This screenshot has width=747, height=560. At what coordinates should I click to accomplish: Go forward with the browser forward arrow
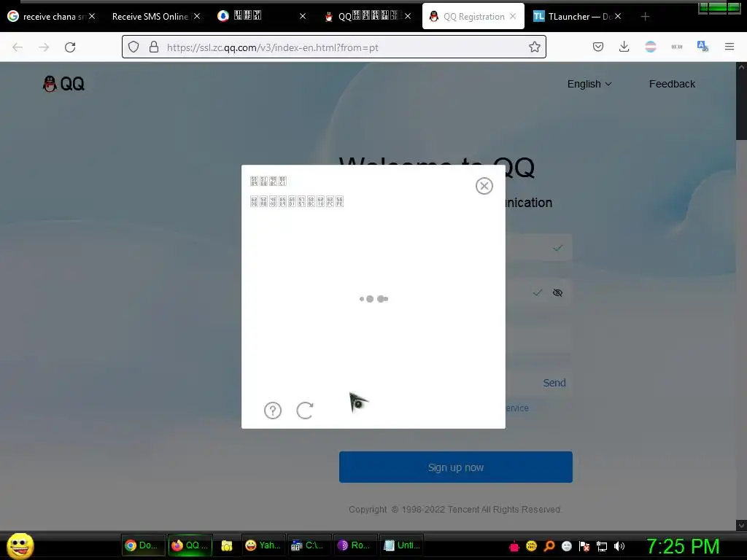click(44, 47)
